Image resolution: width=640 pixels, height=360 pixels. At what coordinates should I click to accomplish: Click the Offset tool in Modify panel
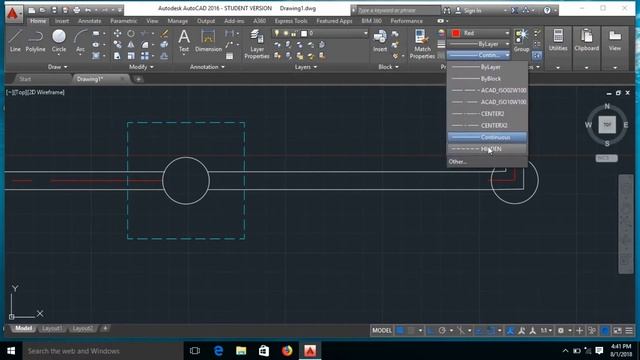(x=164, y=56)
